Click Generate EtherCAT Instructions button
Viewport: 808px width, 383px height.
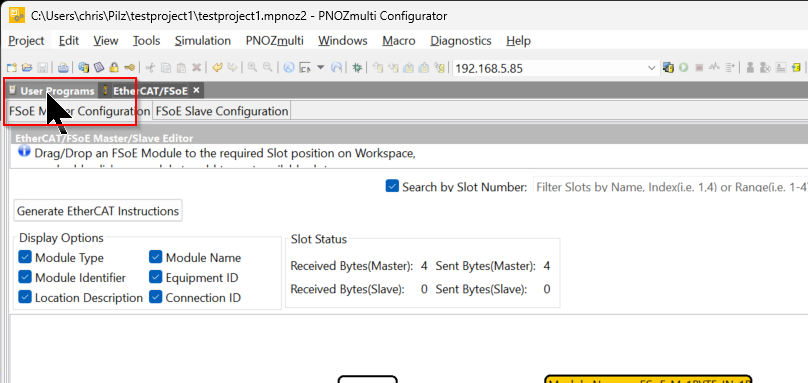coord(98,211)
